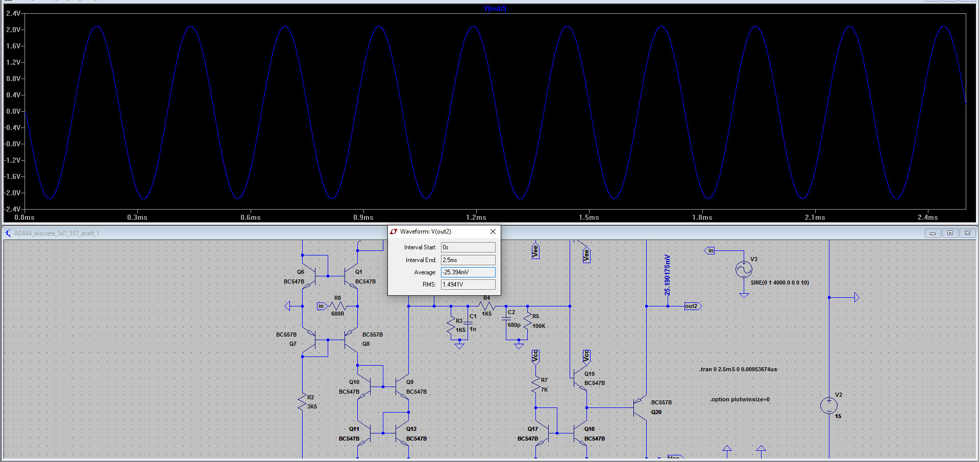Image resolution: width=980 pixels, height=462 pixels.
Task: Click the 0.0ms tick on the time axis
Action: (x=24, y=217)
